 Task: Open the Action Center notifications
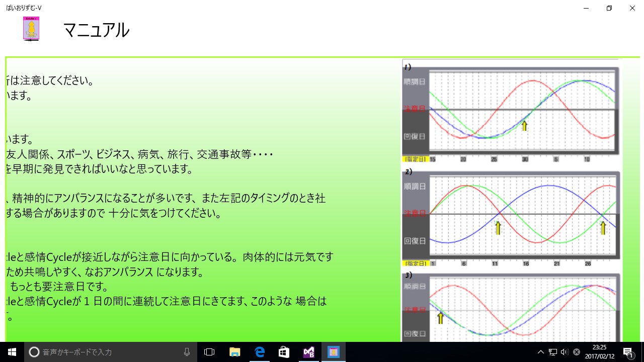(x=628, y=352)
